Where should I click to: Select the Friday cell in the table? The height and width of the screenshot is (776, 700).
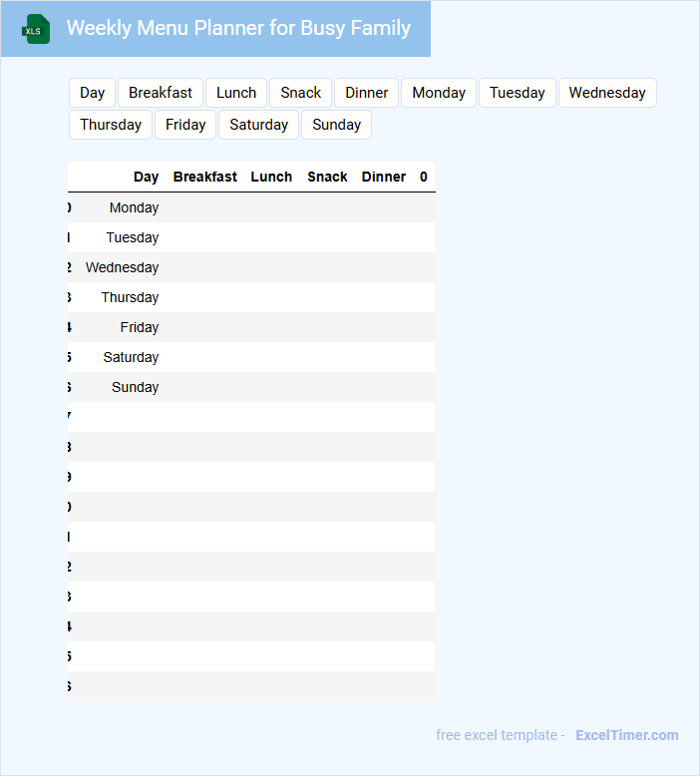[139, 327]
